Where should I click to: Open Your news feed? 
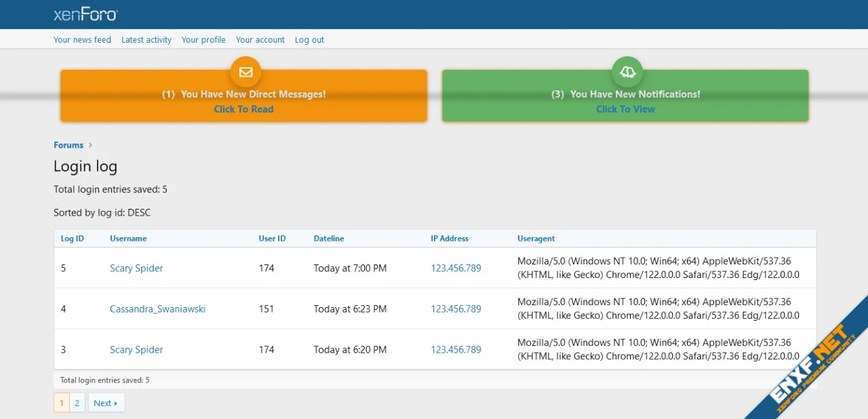[82, 40]
